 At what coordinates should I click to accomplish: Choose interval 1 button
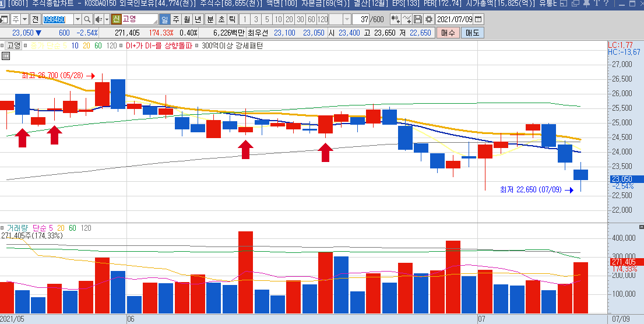click(245, 19)
